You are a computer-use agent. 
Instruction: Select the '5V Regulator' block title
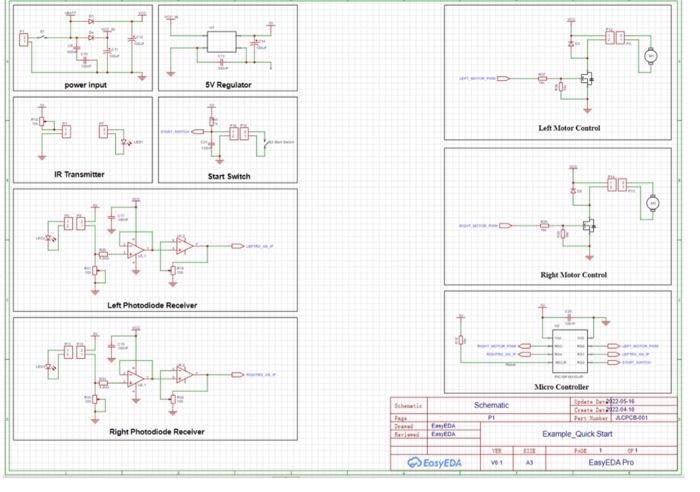(x=228, y=85)
